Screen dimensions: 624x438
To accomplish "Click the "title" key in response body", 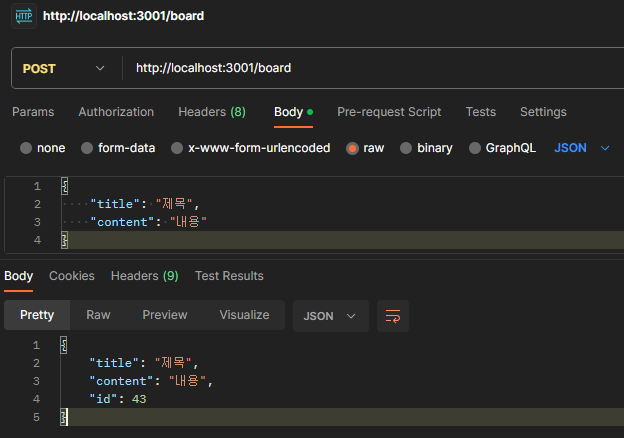I will (114, 363).
